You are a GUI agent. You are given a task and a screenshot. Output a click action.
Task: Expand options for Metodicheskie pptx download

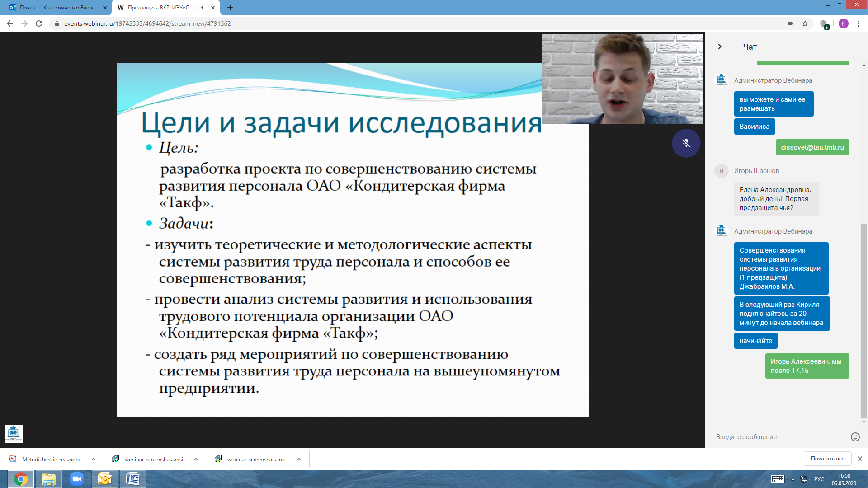pos(94,459)
